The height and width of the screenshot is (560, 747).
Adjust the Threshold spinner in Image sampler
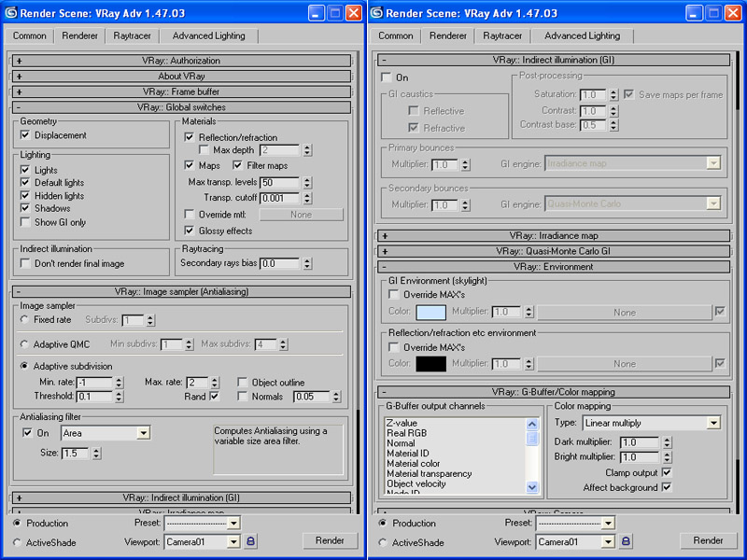click(x=120, y=396)
